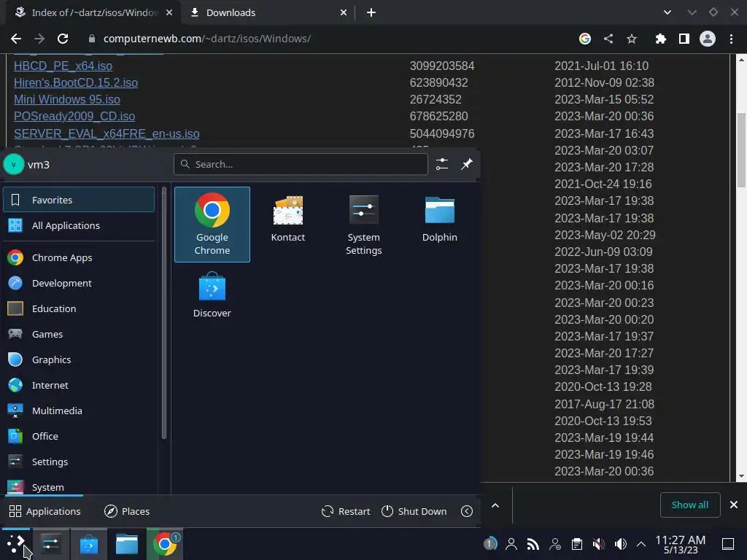The height and width of the screenshot is (560, 747).
Task: Toggle the muted microphone tray icon
Action: pyautogui.click(x=598, y=544)
